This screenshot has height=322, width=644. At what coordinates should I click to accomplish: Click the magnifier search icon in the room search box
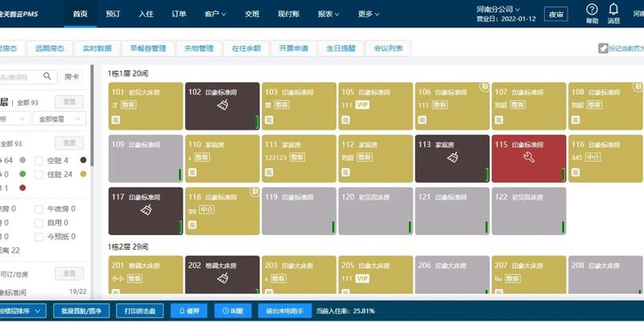[47, 76]
